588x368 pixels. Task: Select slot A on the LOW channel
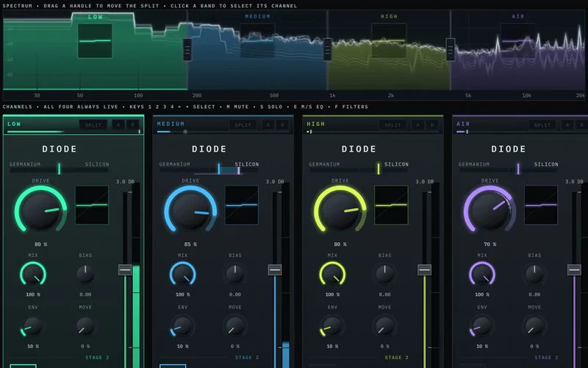coord(118,125)
